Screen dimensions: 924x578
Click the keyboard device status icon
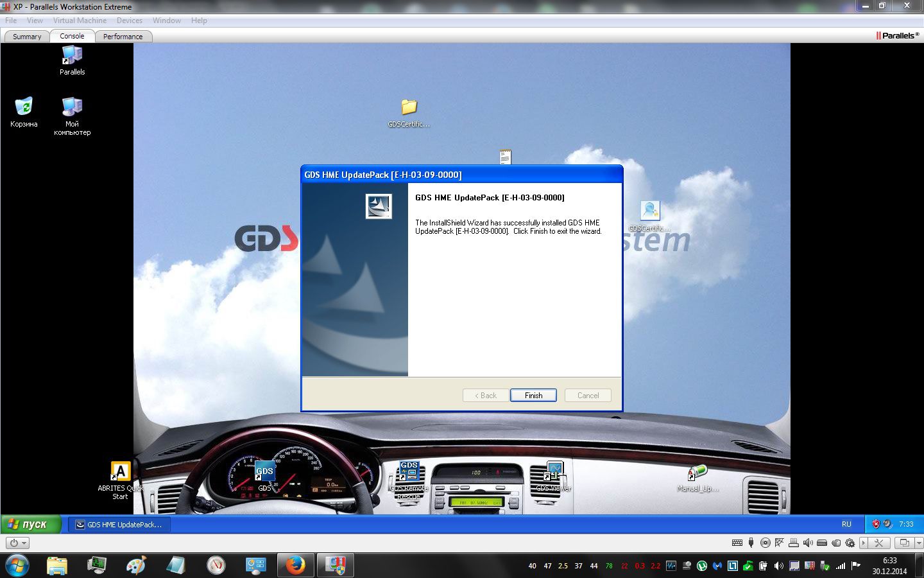tap(737, 543)
